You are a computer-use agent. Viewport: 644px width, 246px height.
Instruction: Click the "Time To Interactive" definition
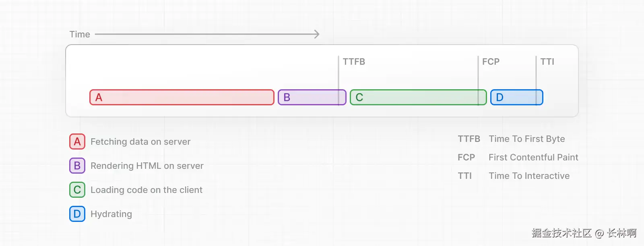point(529,176)
